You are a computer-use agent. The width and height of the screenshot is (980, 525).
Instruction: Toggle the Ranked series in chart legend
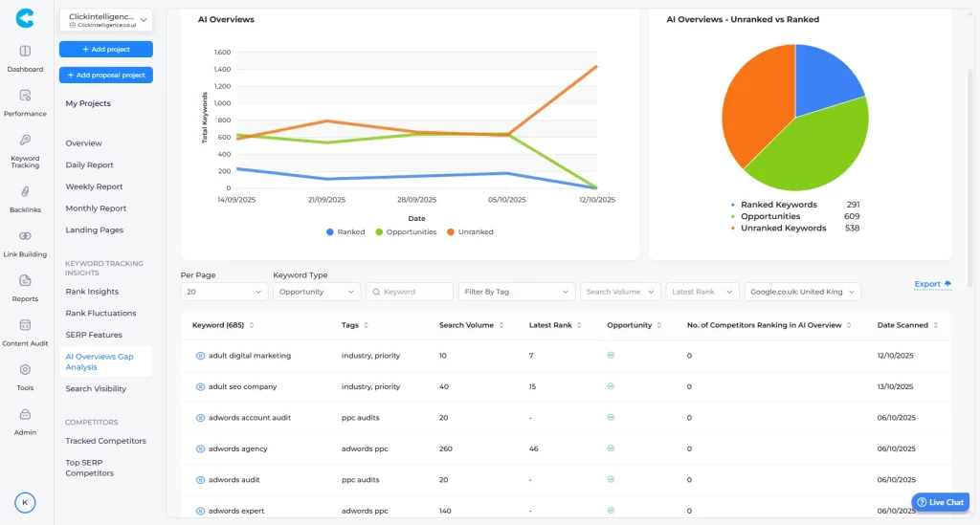(345, 231)
